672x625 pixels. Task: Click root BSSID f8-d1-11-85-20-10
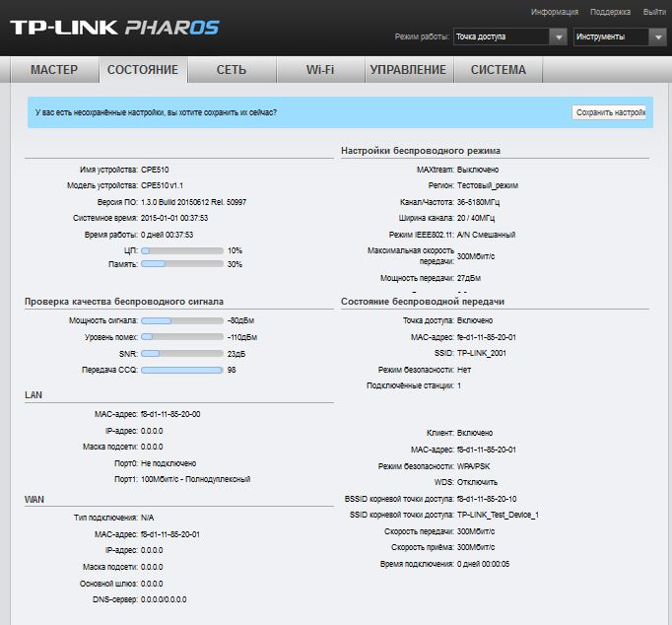tap(487, 499)
